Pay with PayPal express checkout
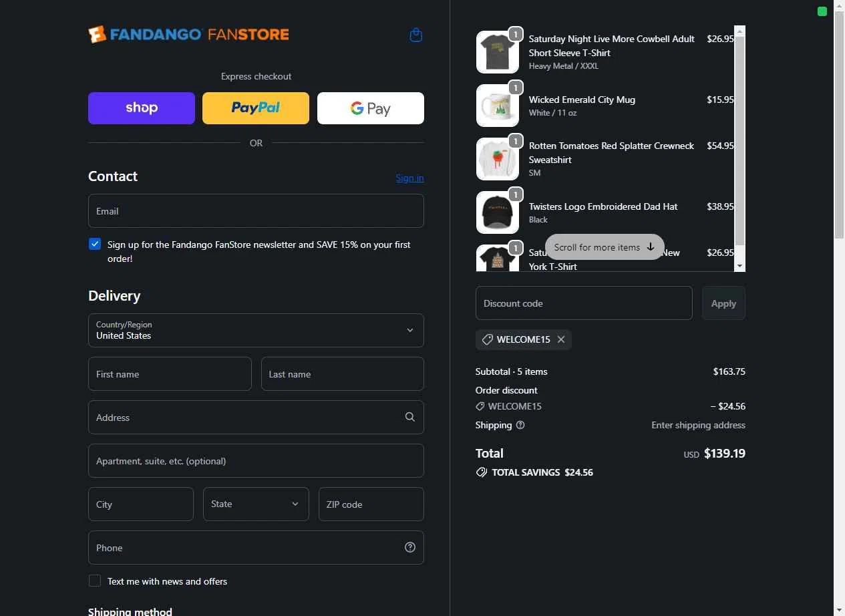The width and height of the screenshot is (845, 616). [256, 108]
